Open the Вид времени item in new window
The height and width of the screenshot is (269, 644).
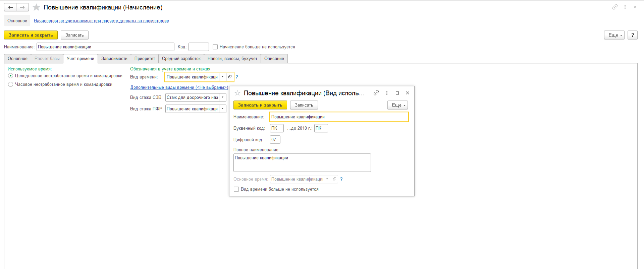(230, 77)
